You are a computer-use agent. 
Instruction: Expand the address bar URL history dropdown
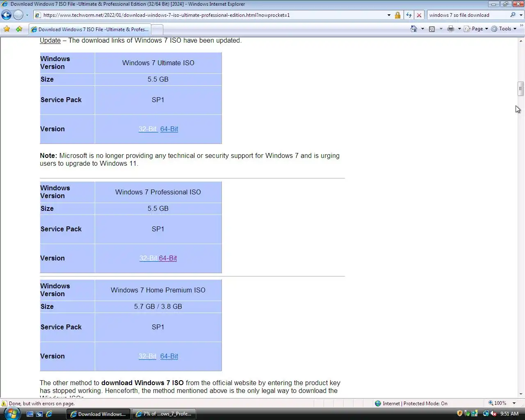(x=389, y=15)
